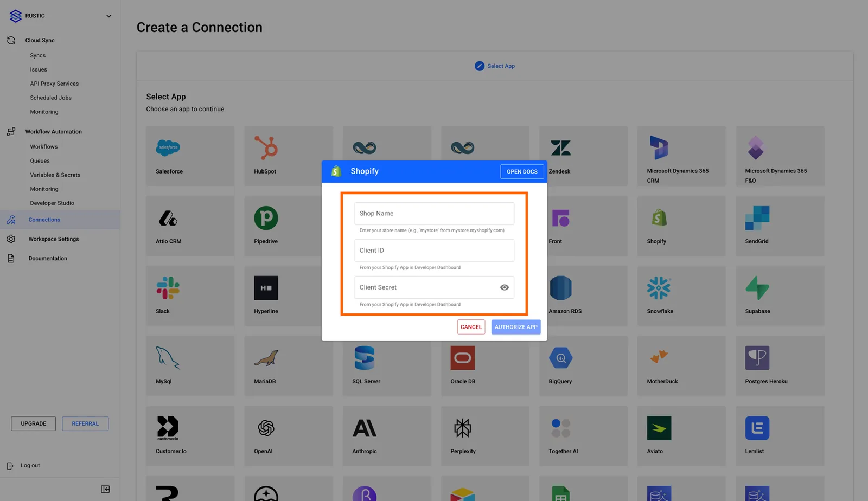Open Developer Studio

tap(52, 203)
